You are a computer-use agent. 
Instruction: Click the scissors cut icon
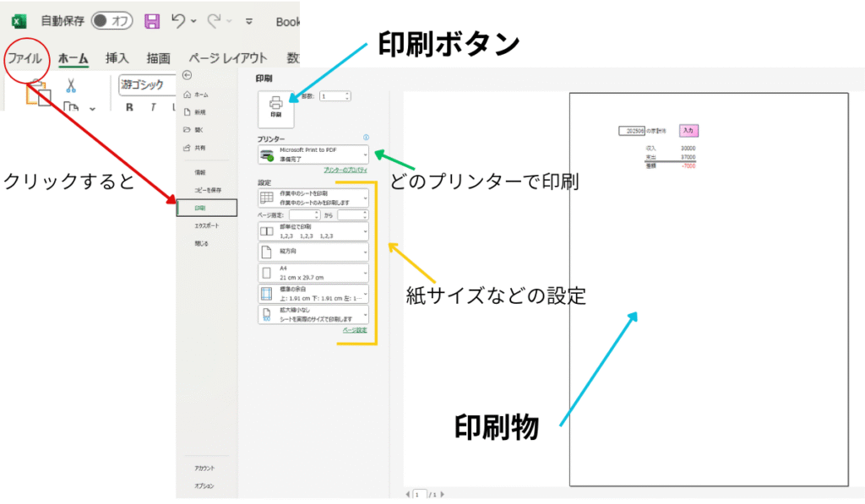pos(71,84)
